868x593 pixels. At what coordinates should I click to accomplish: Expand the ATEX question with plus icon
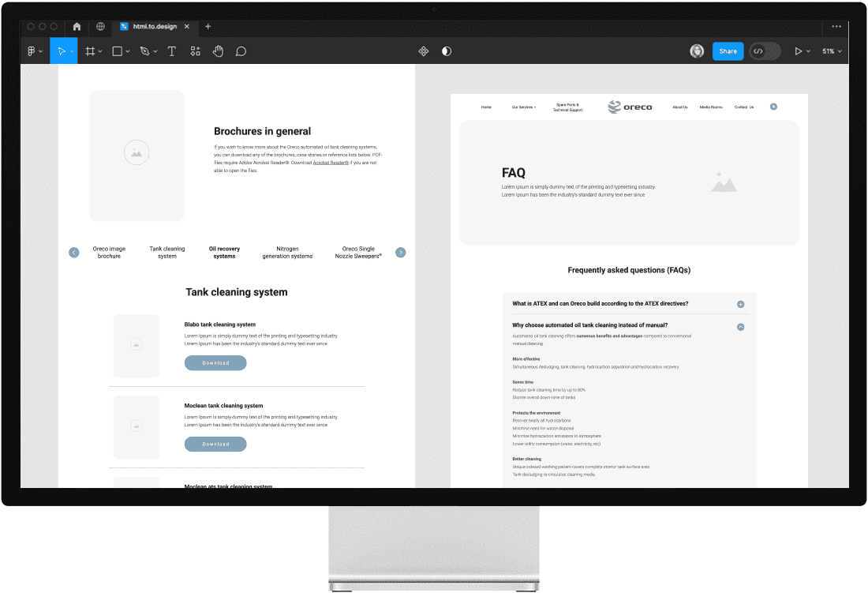tap(741, 304)
